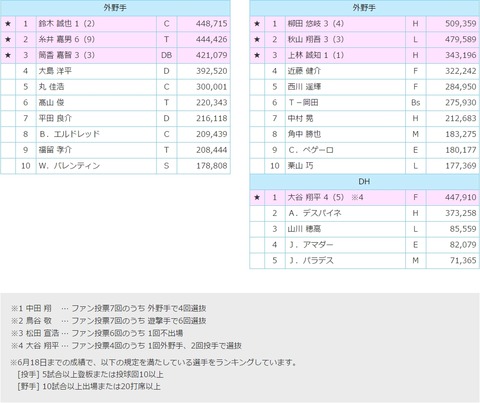Click player name 髙山 俊
The height and width of the screenshot is (403, 480).
point(51,102)
